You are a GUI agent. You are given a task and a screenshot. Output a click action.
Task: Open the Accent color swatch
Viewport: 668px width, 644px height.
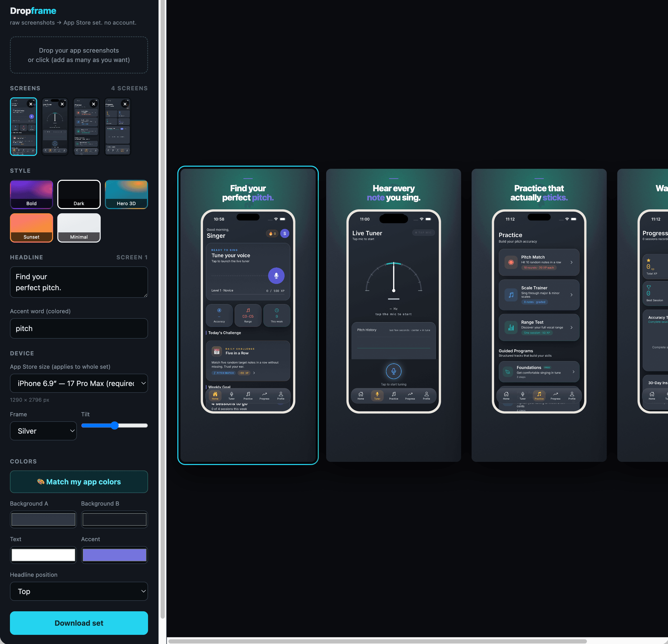pyautogui.click(x=115, y=555)
